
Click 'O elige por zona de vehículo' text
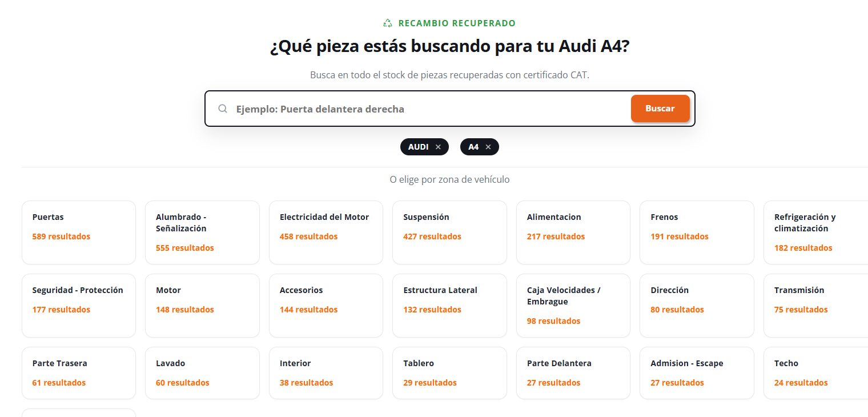[449, 179]
